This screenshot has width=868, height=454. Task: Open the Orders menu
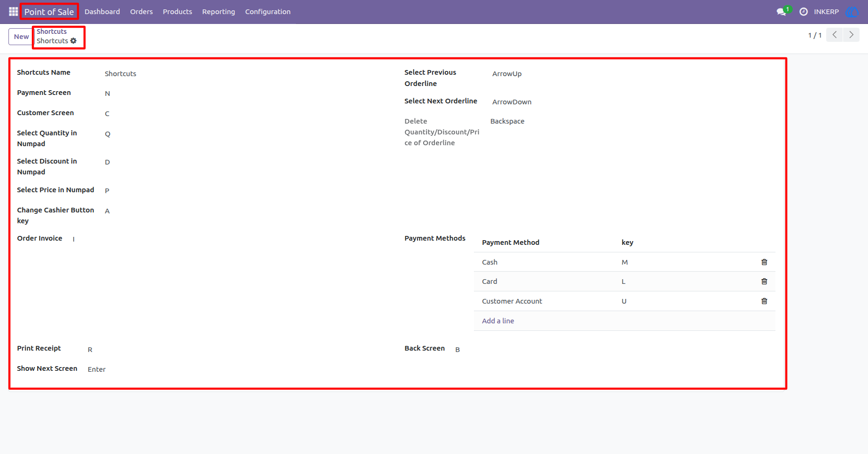[141, 12]
